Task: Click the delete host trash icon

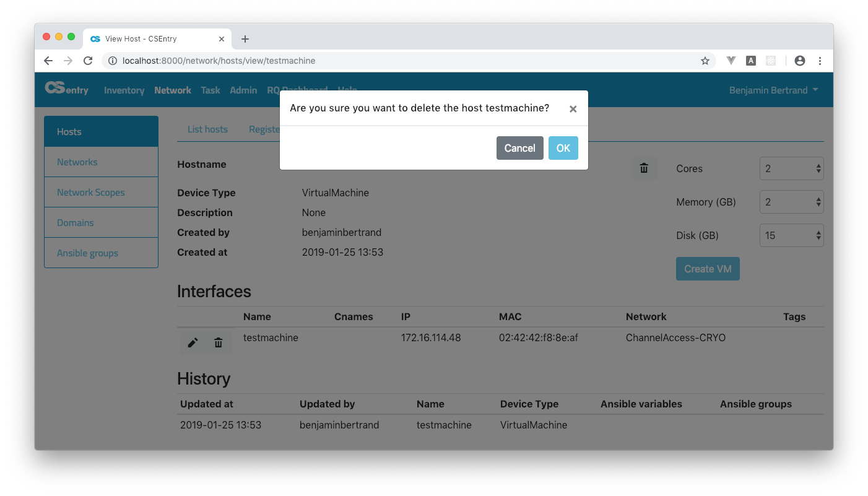Action: point(644,168)
